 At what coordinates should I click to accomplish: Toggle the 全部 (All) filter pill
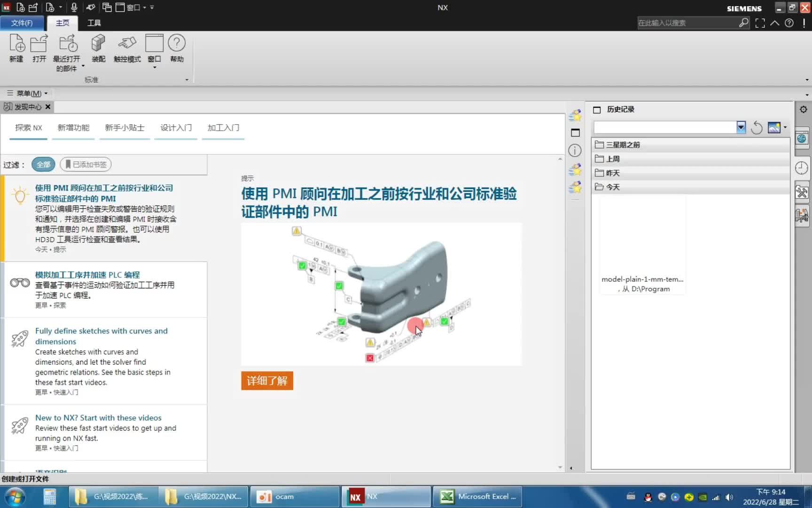[x=43, y=165]
